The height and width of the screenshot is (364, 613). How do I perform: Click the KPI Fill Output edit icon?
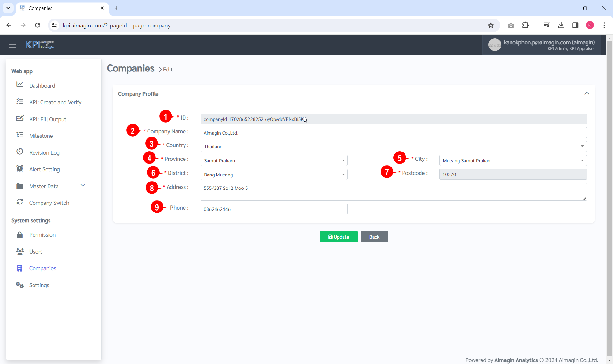point(20,118)
